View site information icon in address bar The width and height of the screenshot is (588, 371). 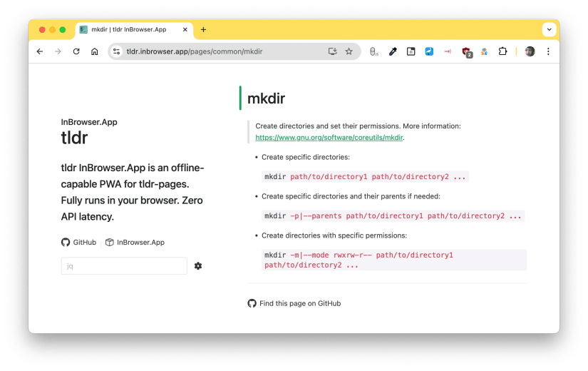(117, 51)
